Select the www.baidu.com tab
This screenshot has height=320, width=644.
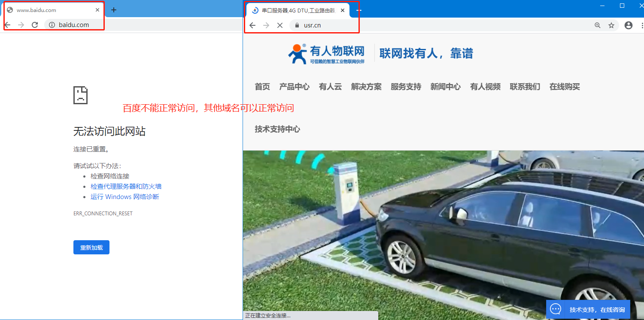point(54,10)
